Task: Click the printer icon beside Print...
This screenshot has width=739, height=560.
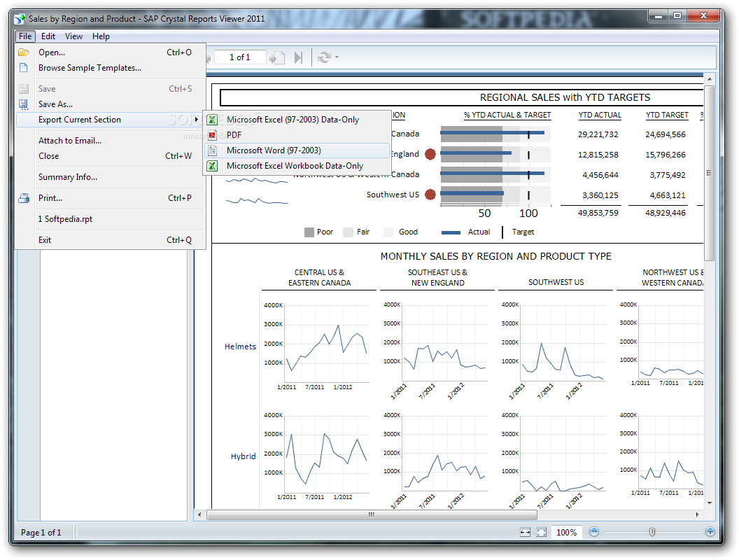Action: (24, 198)
